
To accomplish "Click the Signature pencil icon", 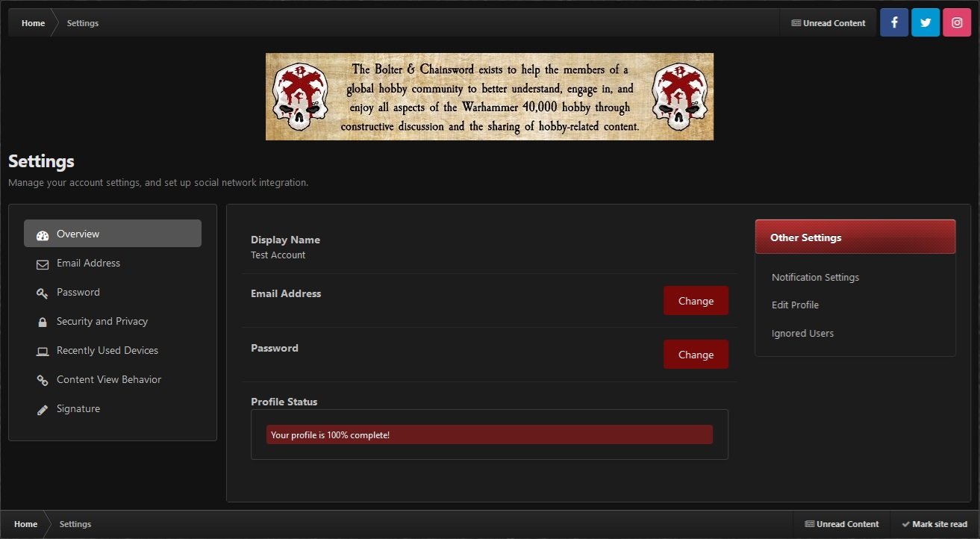I will (43, 409).
